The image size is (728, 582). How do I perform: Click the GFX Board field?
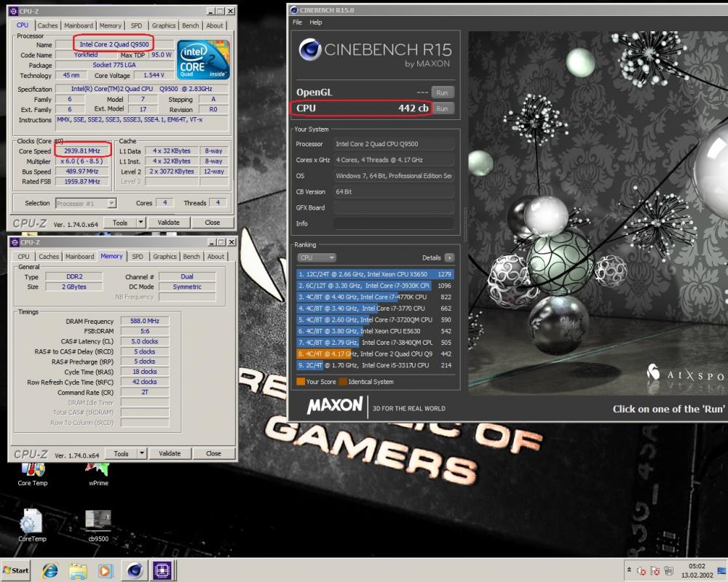pyautogui.click(x=394, y=207)
